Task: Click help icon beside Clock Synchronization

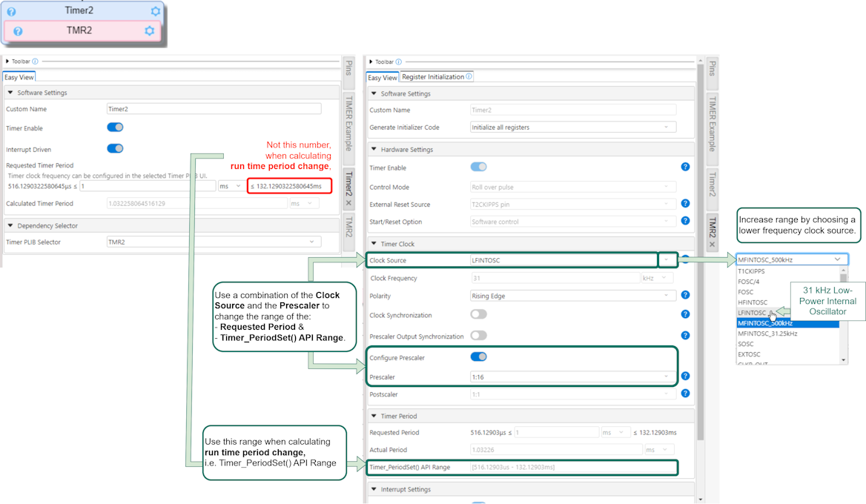Action: [685, 314]
